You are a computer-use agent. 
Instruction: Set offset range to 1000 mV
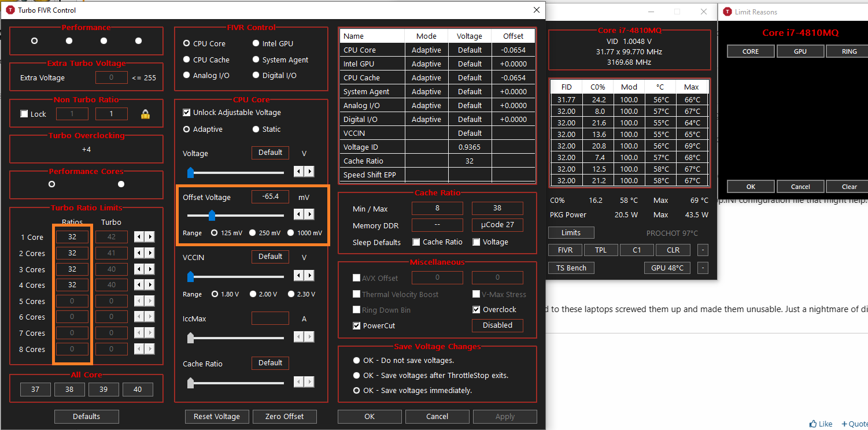click(x=291, y=233)
